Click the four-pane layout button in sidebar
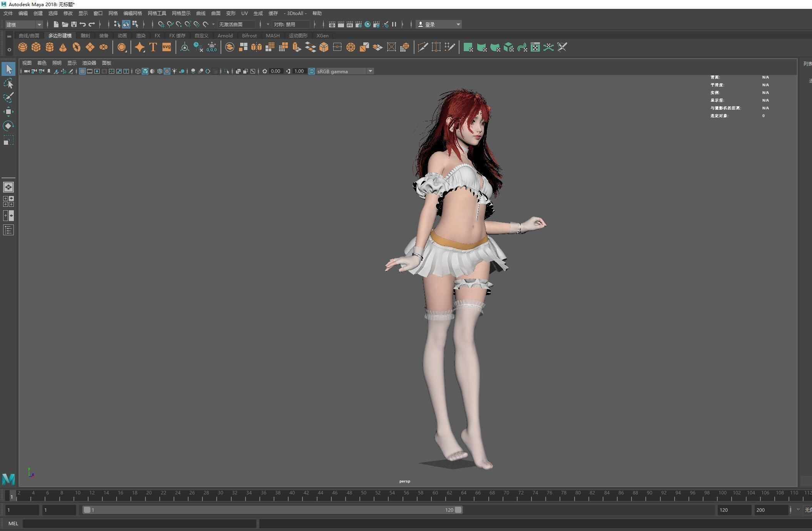The width and height of the screenshot is (812, 531). click(8, 201)
